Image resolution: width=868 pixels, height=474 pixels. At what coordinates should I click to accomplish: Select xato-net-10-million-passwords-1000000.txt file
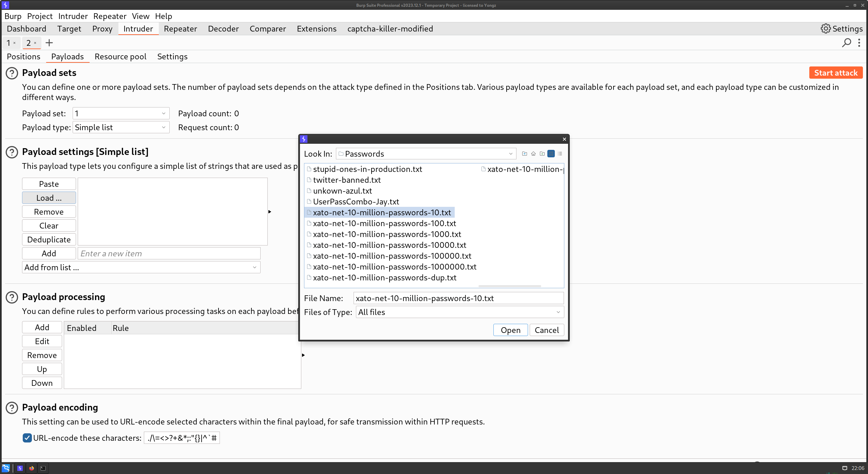[x=395, y=267]
